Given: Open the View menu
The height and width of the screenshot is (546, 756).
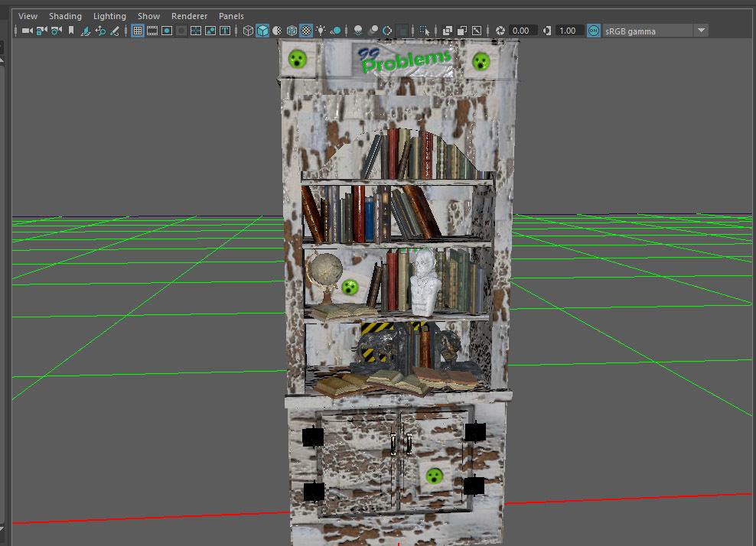Looking at the screenshot, I should (x=28, y=16).
